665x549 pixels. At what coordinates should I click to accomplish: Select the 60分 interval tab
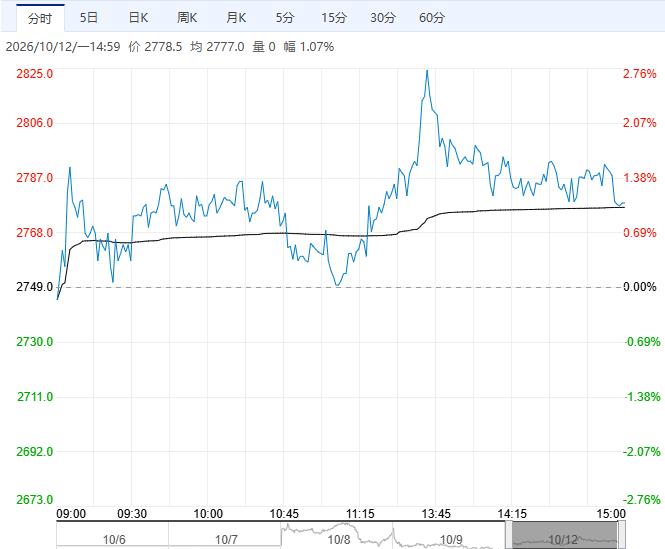pyautogui.click(x=432, y=17)
